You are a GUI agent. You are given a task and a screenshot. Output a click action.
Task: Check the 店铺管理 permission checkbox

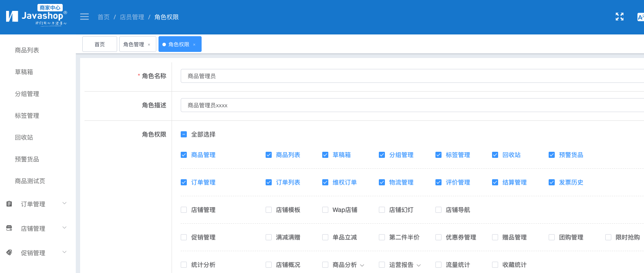184,210
